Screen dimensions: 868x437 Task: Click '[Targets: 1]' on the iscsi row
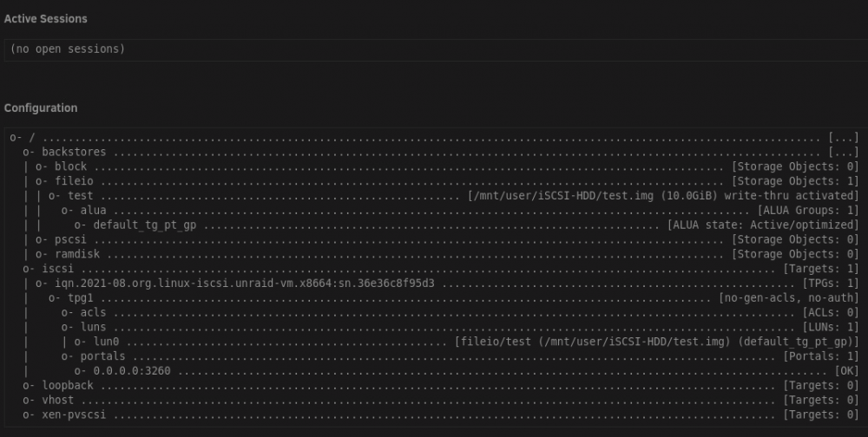click(x=821, y=269)
